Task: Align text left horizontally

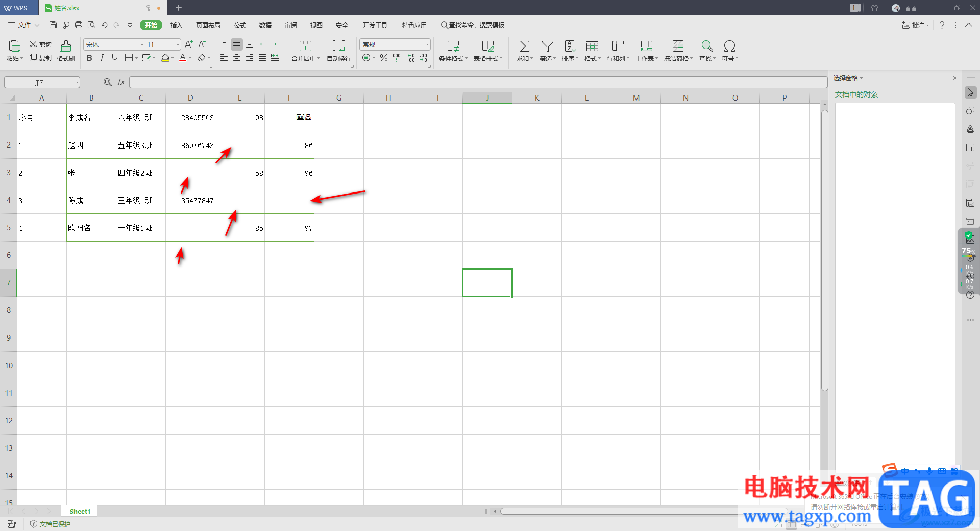Action: (x=224, y=58)
